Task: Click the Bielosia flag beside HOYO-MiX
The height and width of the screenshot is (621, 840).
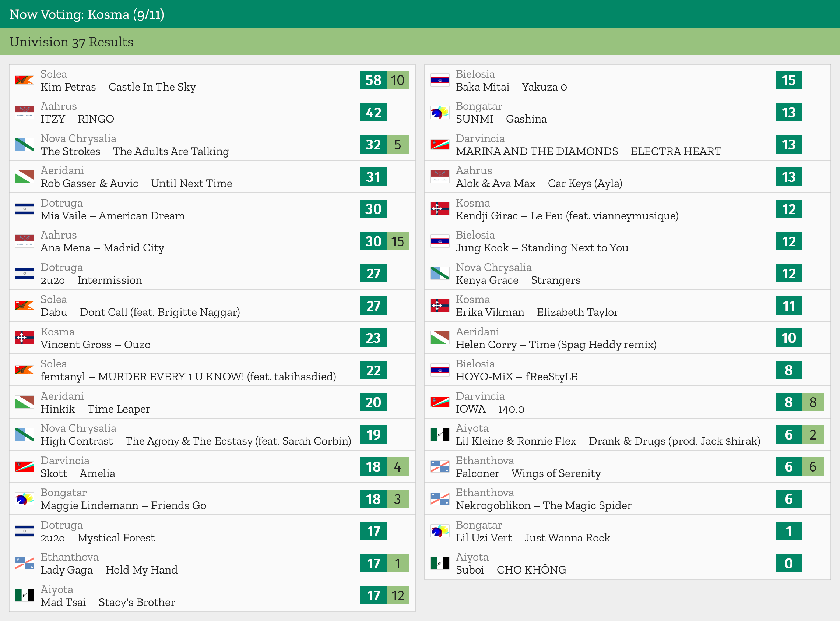Action: pyautogui.click(x=440, y=370)
